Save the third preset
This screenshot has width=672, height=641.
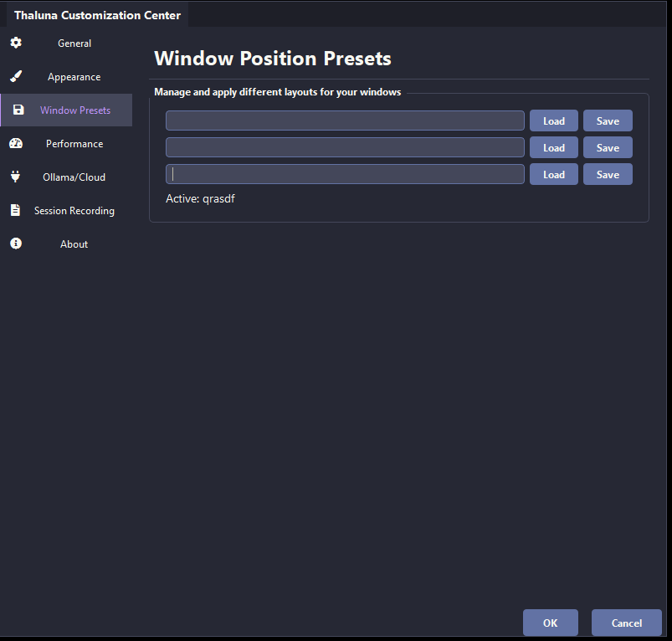(608, 174)
